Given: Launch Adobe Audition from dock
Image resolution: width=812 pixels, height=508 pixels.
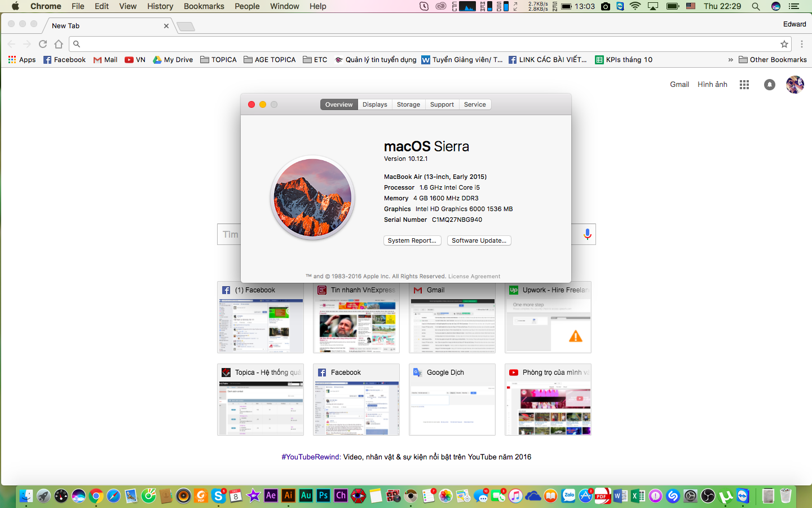Looking at the screenshot, I should click(x=306, y=496).
